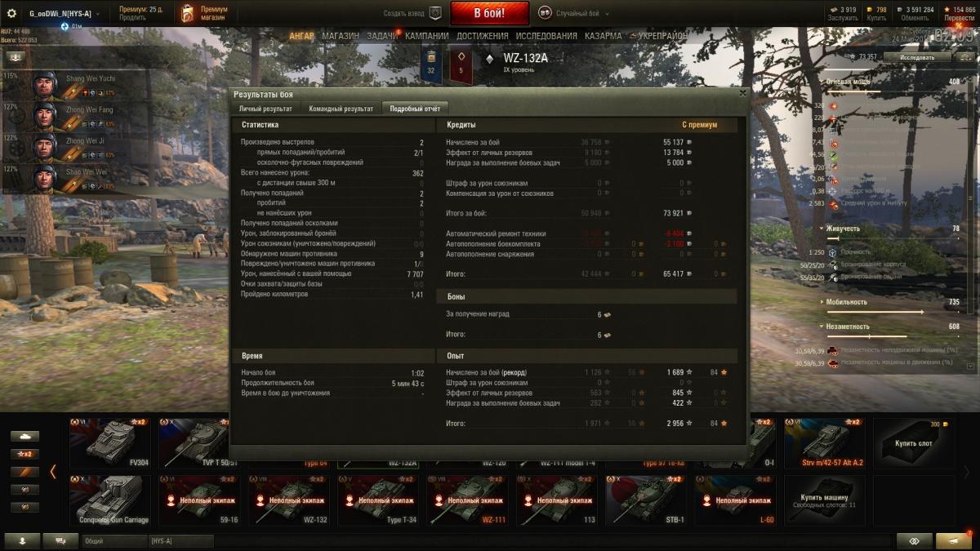Screen dimensions: 980x551
Task: Toggle the elite stripe carousel filter
Action: pos(24,472)
